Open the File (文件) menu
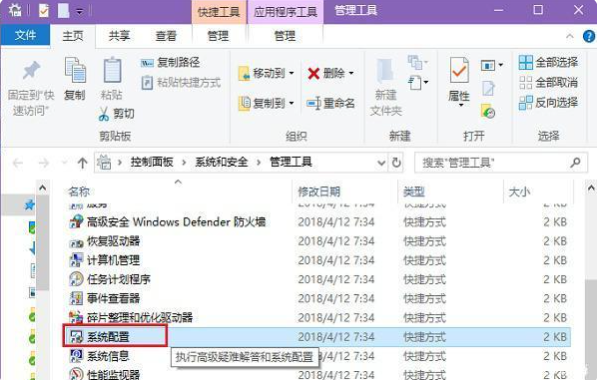Screen dimensions: 597x380 coord(25,36)
